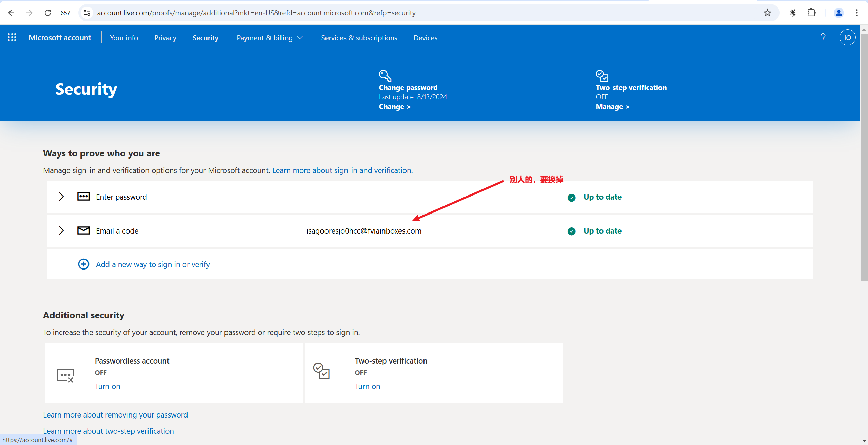The height and width of the screenshot is (445, 868).
Task: Click the browser address bar URL
Action: [256, 13]
